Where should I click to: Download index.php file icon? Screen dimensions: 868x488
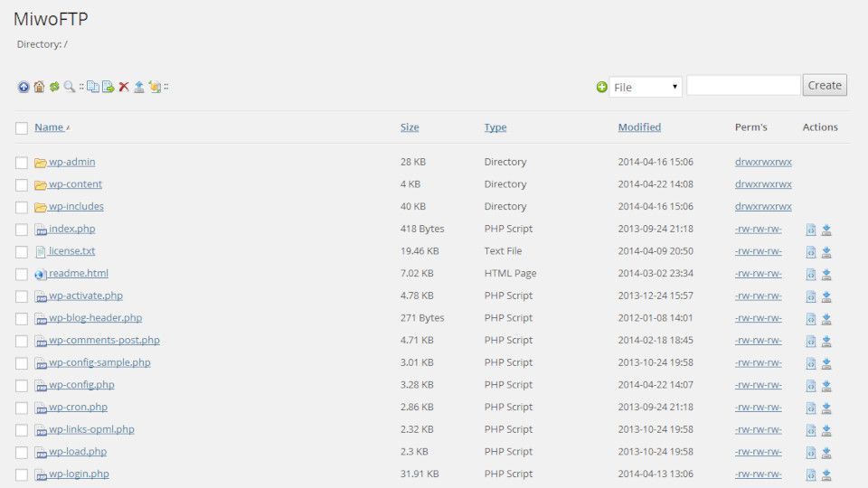point(826,230)
